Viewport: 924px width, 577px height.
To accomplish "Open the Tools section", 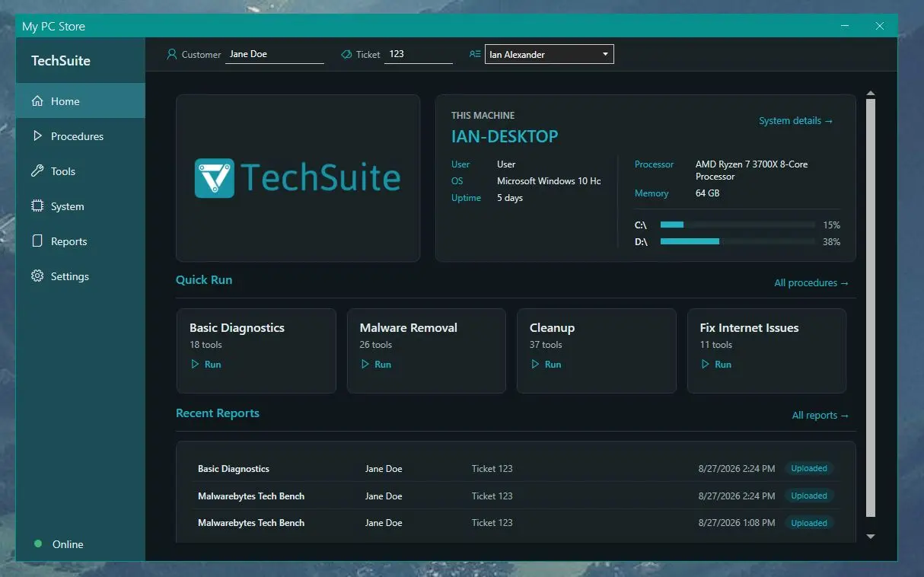I will click(x=81, y=171).
